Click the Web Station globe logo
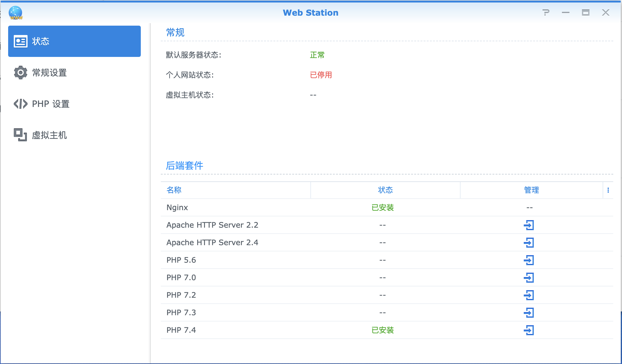The height and width of the screenshot is (364, 622). pyautogui.click(x=16, y=13)
